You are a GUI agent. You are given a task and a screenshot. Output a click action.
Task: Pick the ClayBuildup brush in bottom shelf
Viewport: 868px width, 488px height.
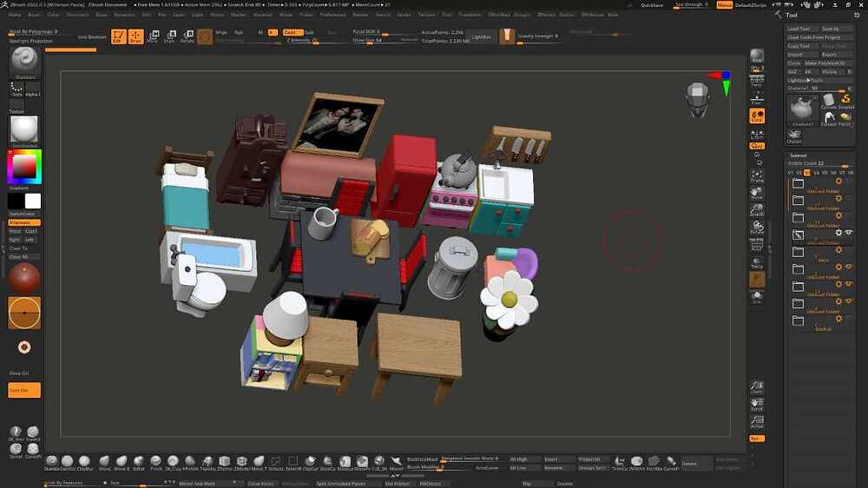[85, 462]
